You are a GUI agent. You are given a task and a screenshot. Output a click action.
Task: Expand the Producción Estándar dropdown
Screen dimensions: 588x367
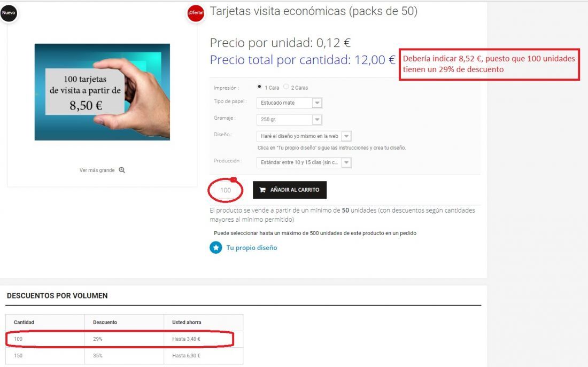[x=304, y=162]
